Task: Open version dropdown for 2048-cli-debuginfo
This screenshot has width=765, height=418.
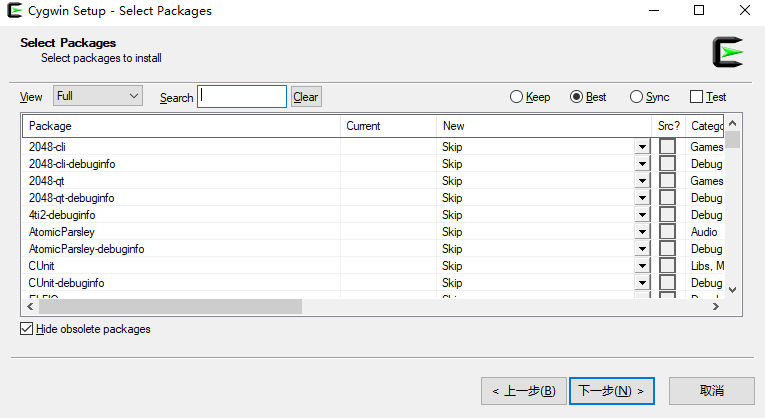Action: (643, 164)
